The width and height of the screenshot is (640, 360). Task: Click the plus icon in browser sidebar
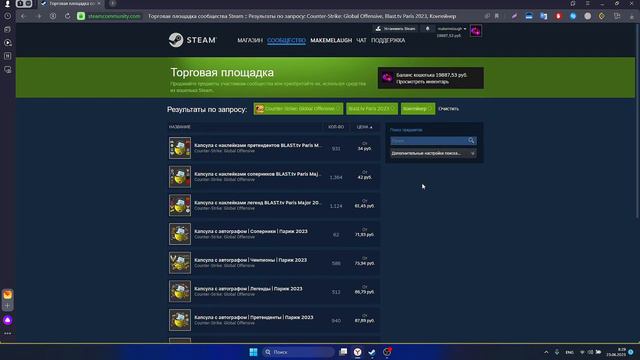click(x=7, y=306)
